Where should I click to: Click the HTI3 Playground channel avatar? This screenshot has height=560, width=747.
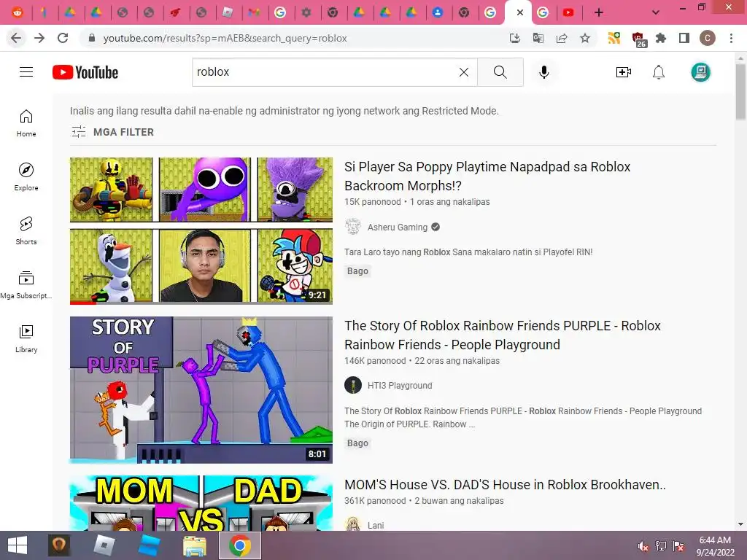click(x=353, y=385)
